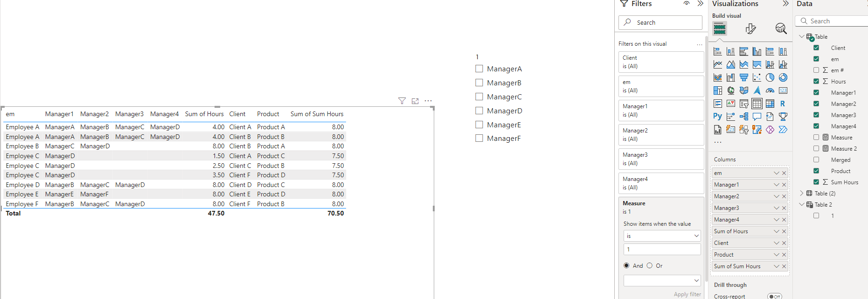The width and height of the screenshot is (868, 299).
Task: Pick the waterfall chart visual
Action: [x=731, y=77]
